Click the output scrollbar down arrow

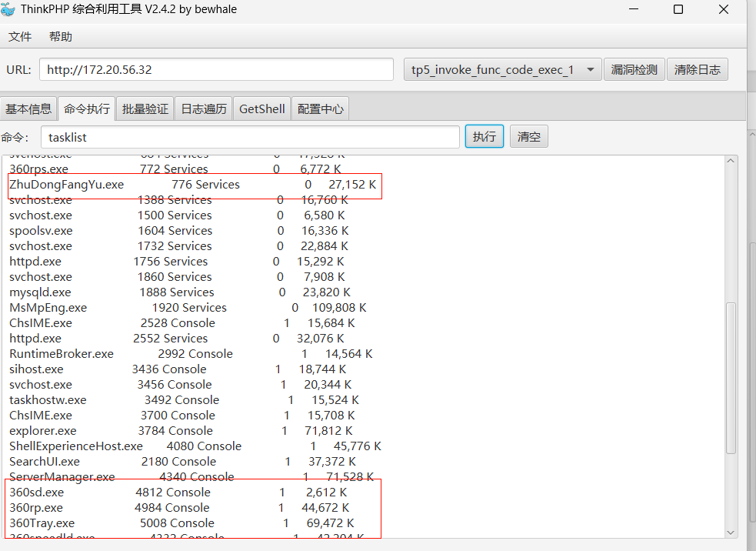(x=731, y=532)
